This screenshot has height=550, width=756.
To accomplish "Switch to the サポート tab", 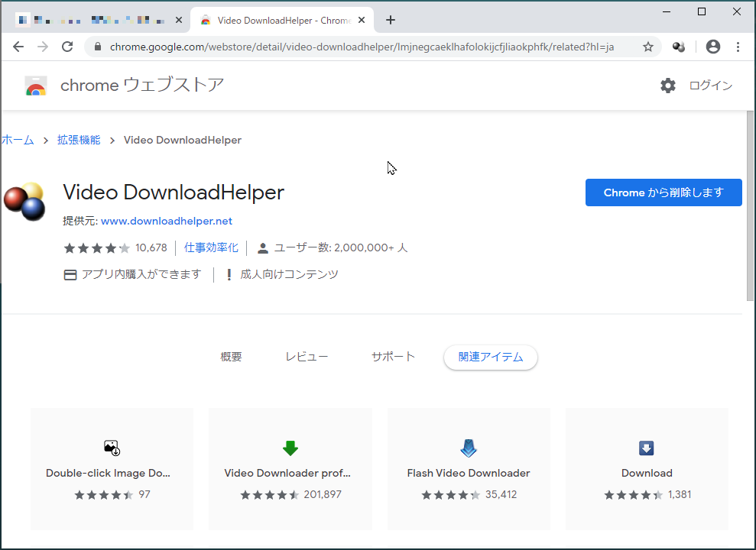I will (393, 357).
